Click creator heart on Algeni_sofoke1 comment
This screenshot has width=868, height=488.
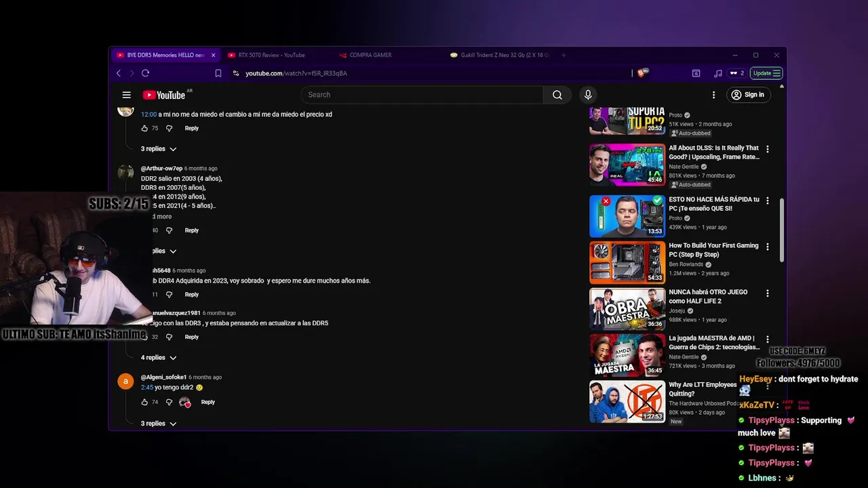(x=184, y=402)
